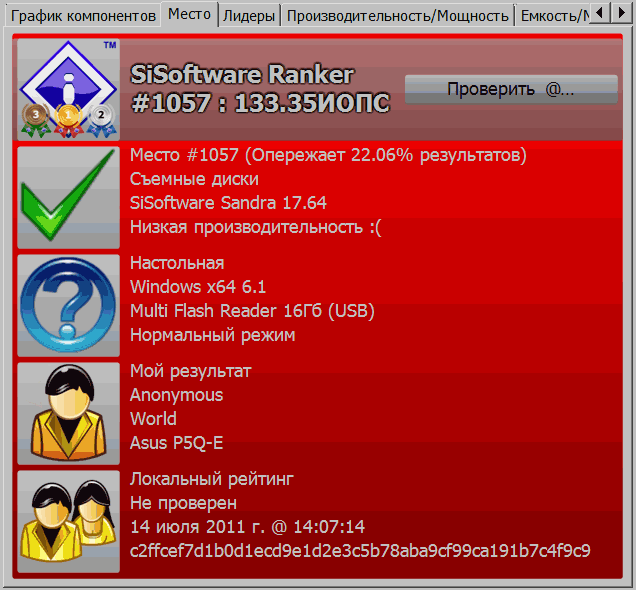
Task: Switch to the 'График компонентов' tab
Action: 83,15
